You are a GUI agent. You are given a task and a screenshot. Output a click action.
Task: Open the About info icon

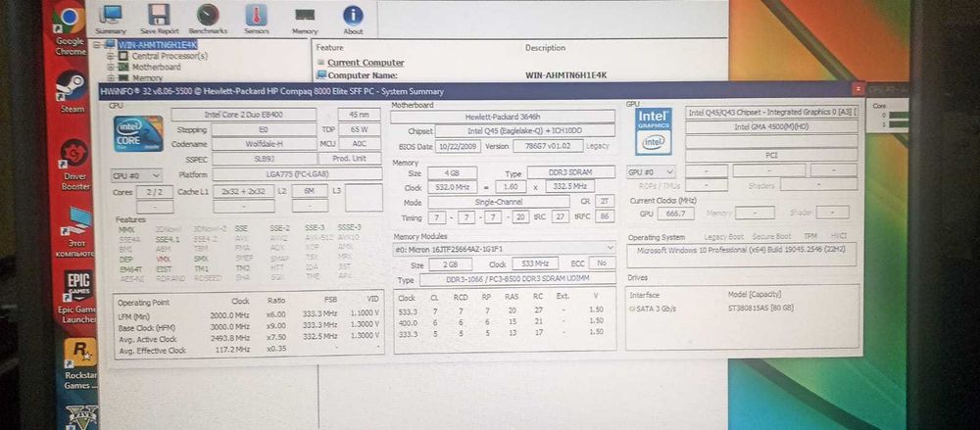pyautogui.click(x=353, y=19)
